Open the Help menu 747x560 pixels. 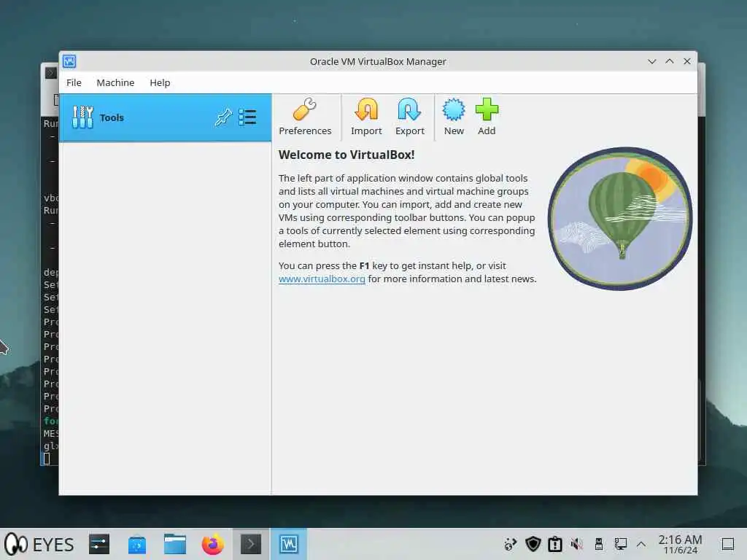coord(160,83)
